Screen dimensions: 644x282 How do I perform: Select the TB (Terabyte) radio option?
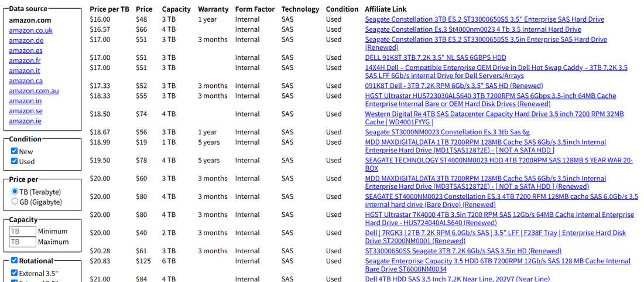point(15,191)
